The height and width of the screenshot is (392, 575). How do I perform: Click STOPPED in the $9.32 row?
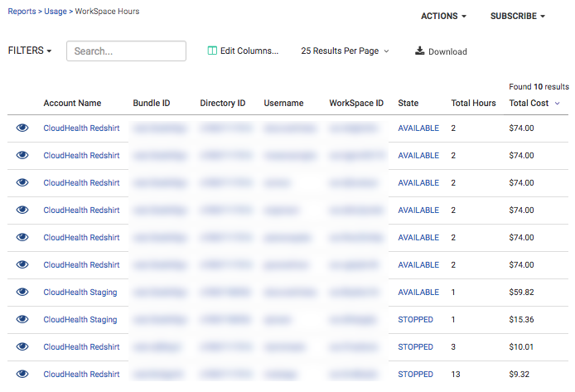[415, 375]
